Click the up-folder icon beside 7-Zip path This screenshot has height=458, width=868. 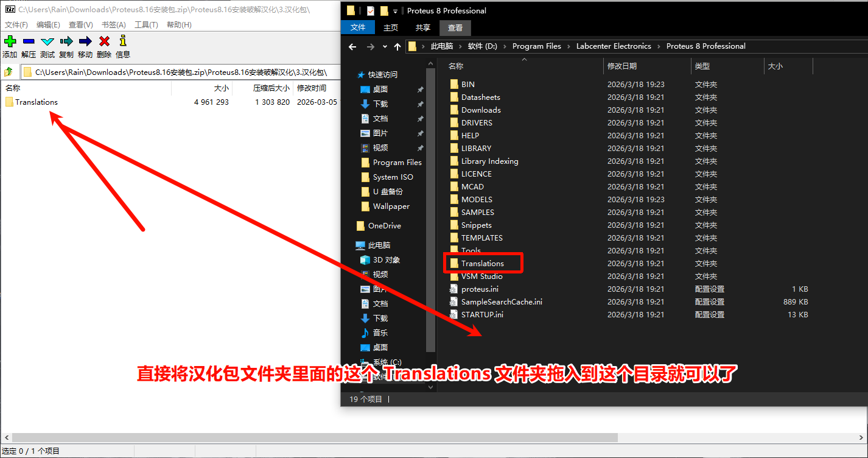(x=9, y=72)
